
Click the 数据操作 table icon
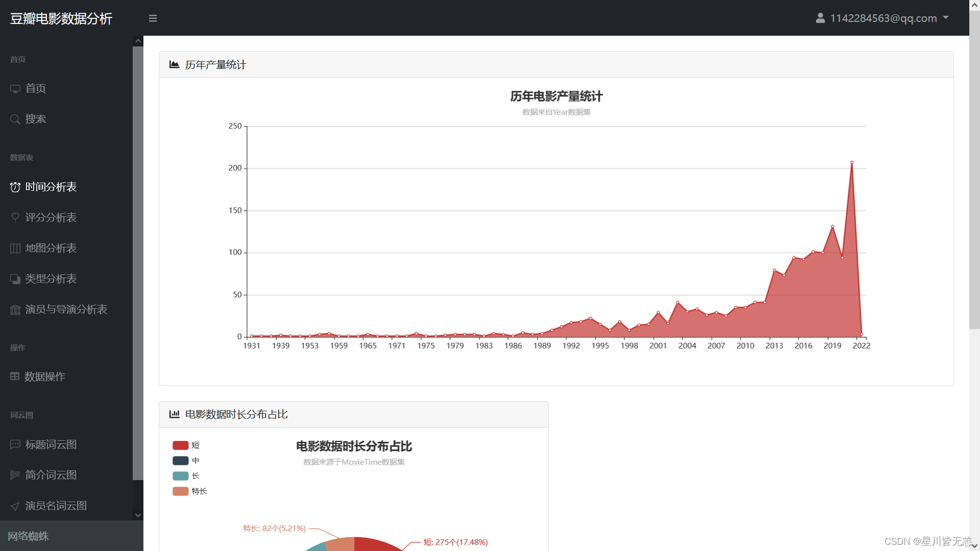[x=15, y=377]
